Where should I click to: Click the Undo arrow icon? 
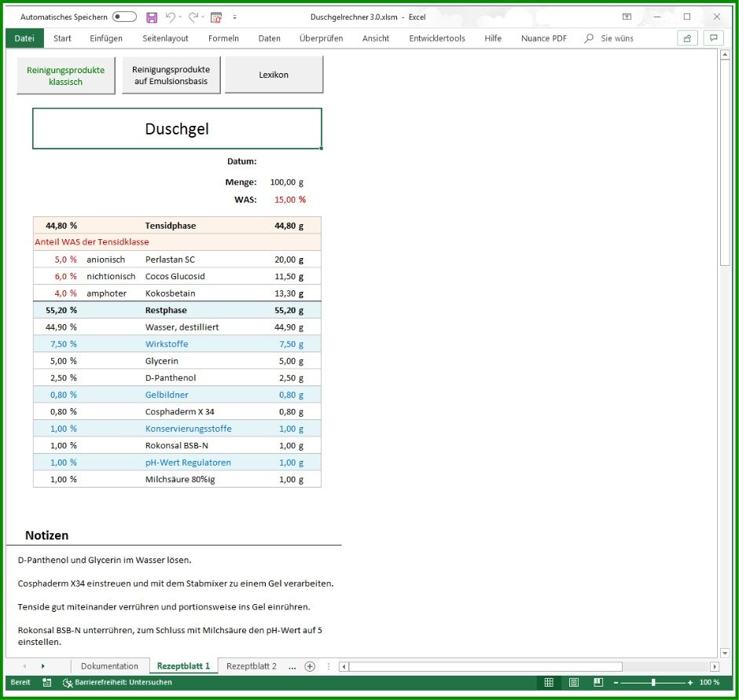coord(170,17)
